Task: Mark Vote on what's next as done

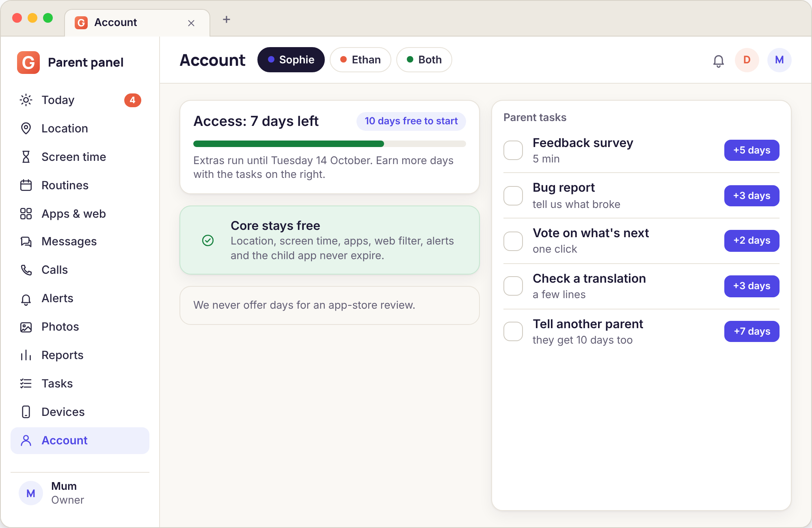Action: (513, 241)
